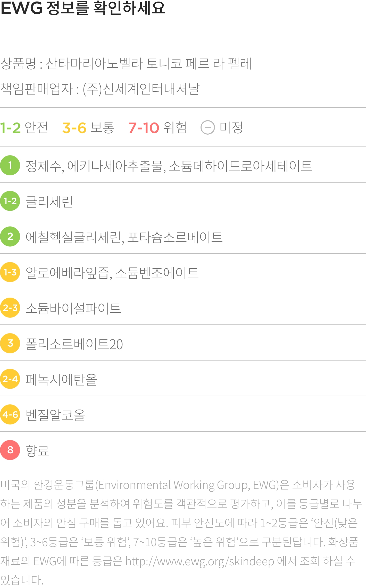Click the 벤질알코올 ingredient name
Image resolution: width=366 pixels, height=588 pixels.
(x=55, y=415)
